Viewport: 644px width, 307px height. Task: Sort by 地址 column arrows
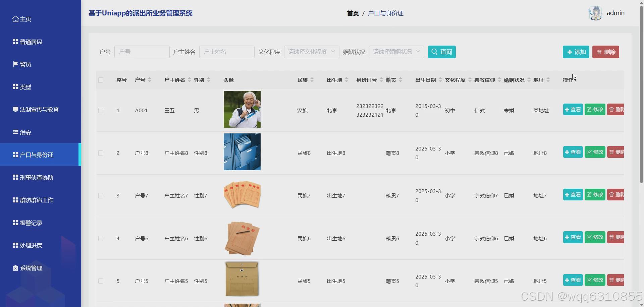click(x=548, y=80)
